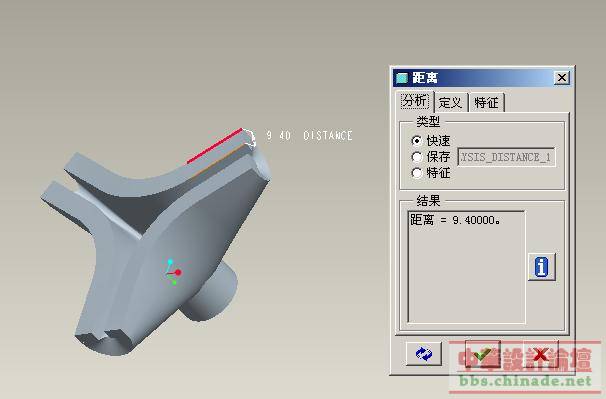Image resolution: width=606 pixels, height=399 pixels.
Task: Open the 特征 tab
Action: 487,103
